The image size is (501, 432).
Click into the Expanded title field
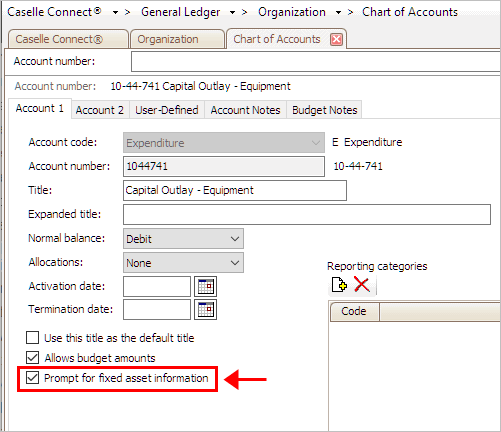[307, 214]
